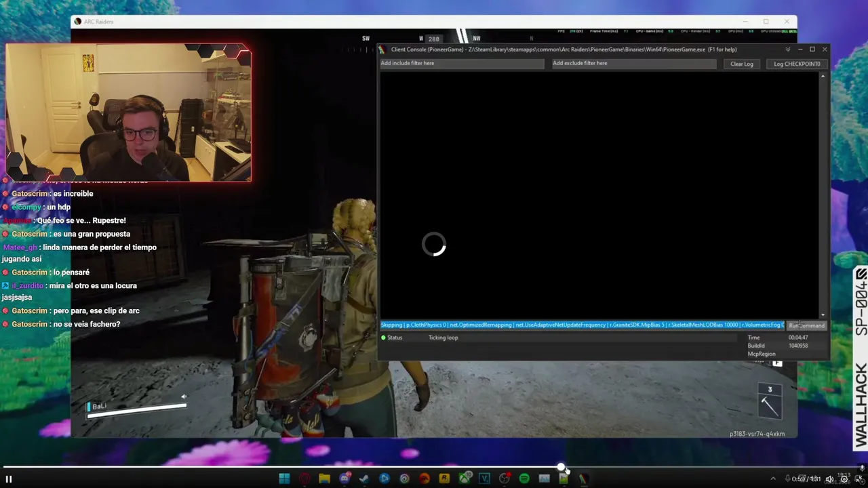Focus the include filter input field

[x=462, y=63]
